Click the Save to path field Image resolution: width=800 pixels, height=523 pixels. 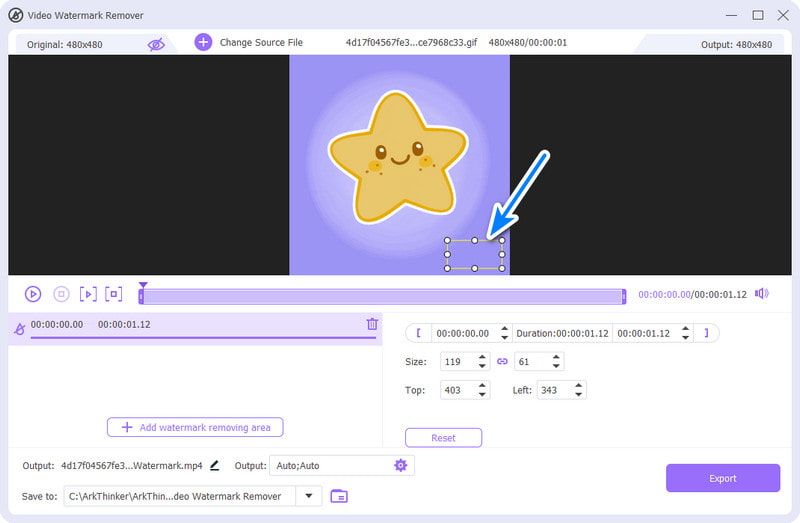[x=180, y=496]
